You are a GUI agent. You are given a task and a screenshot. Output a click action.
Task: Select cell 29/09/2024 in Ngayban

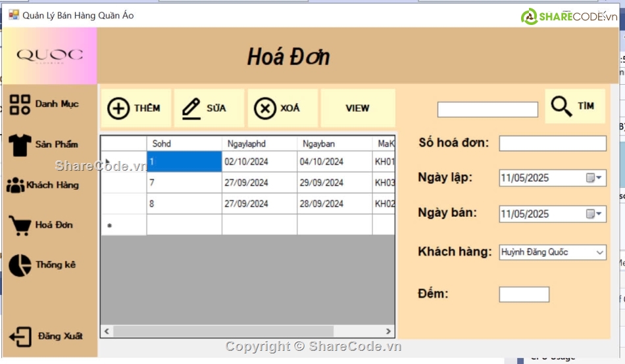point(335,183)
